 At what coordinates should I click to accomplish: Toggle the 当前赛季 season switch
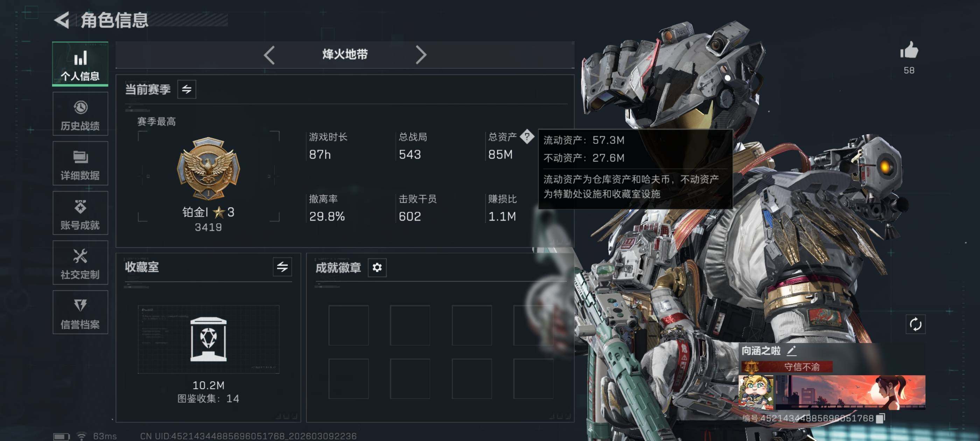(x=187, y=89)
